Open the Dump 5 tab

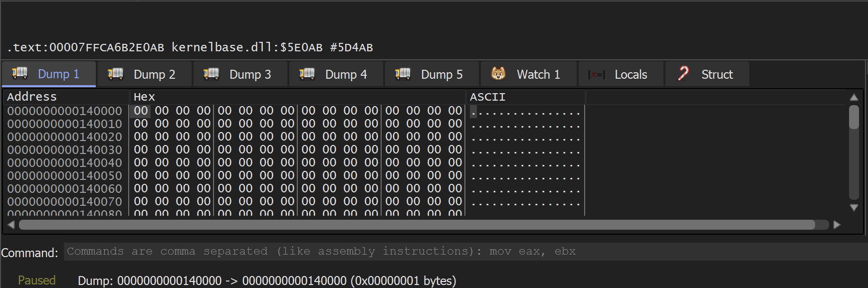click(x=432, y=74)
